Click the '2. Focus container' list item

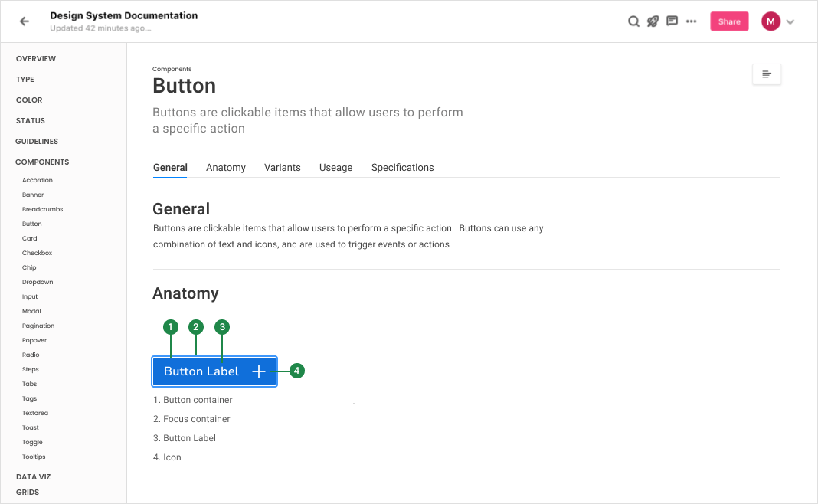pyautogui.click(x=191, y=419)
